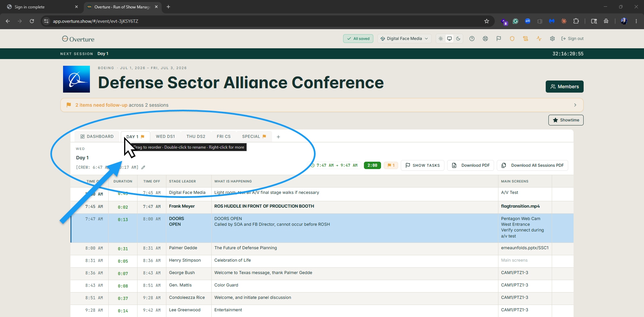Download the session PDF

point(471,165)
